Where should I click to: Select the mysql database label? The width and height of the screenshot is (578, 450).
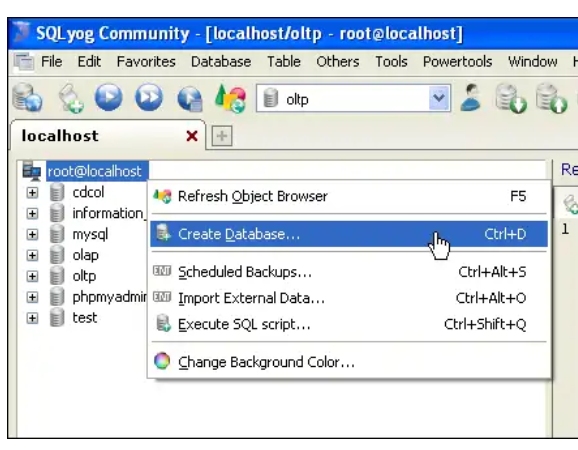pos(90,234)
